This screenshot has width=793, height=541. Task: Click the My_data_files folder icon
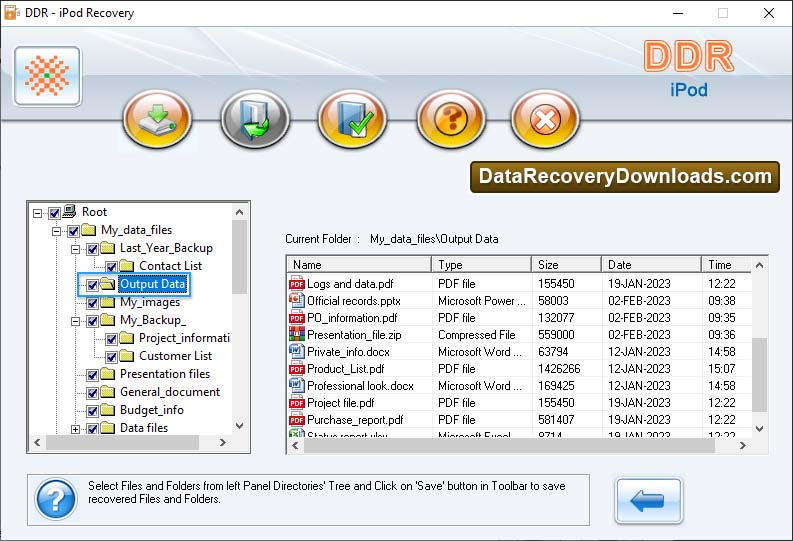coord(89,230)
